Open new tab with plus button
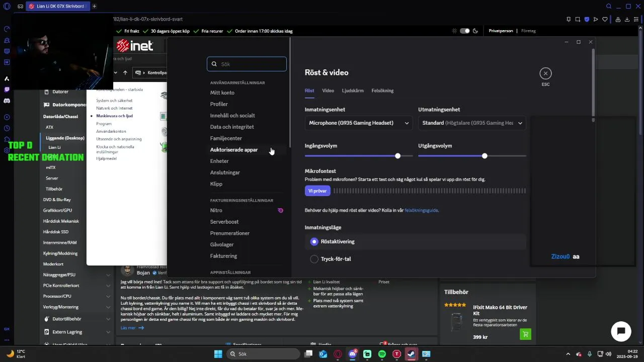 coord(94,6)
